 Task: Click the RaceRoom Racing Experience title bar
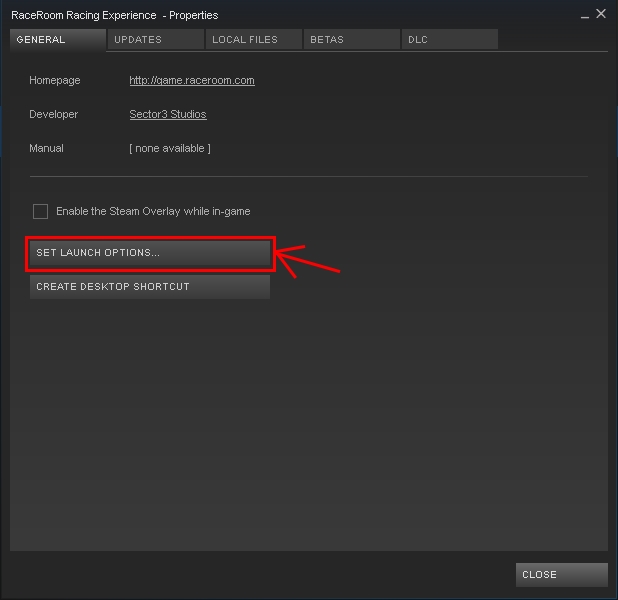click(114, 15)
